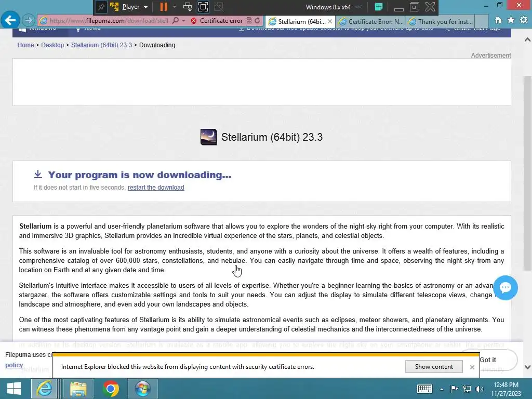Show hidden tray icons arrow
532x399 pixels.
point(442,389)
